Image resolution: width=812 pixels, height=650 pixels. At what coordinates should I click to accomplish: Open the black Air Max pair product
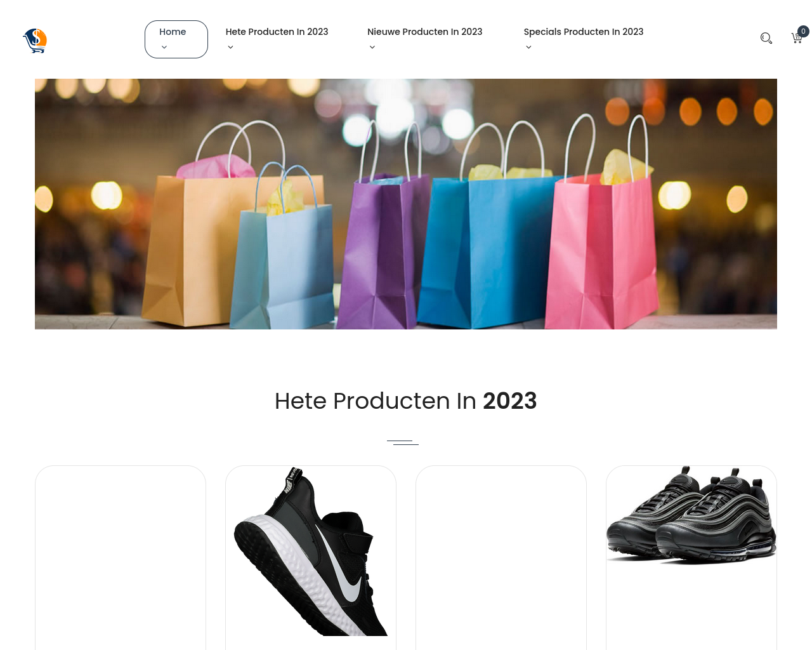point(691,514)
